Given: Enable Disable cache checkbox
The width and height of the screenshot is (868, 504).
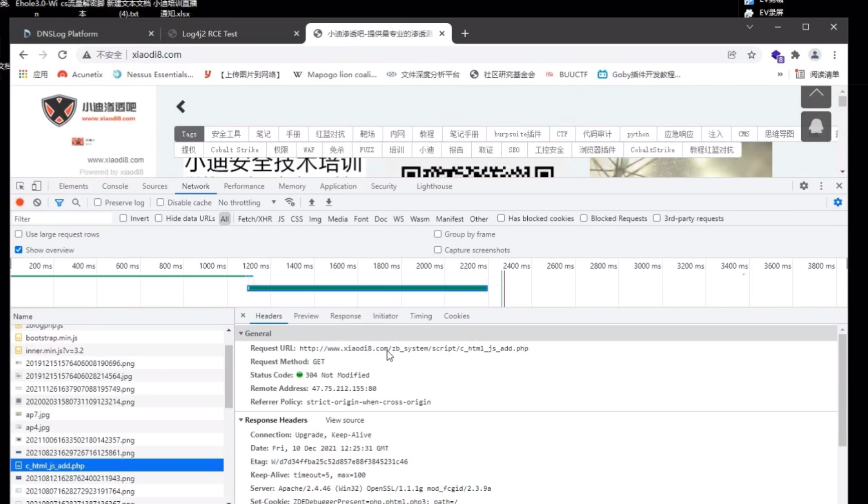Looking at the screenshot, I should point(160,202).
